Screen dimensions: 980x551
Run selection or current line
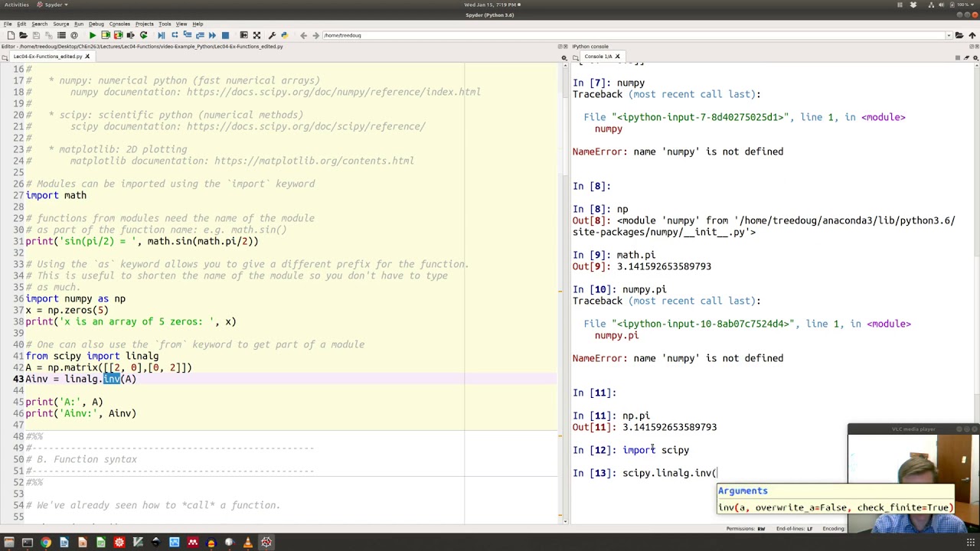pyautogui.click(x=130, y=35)
